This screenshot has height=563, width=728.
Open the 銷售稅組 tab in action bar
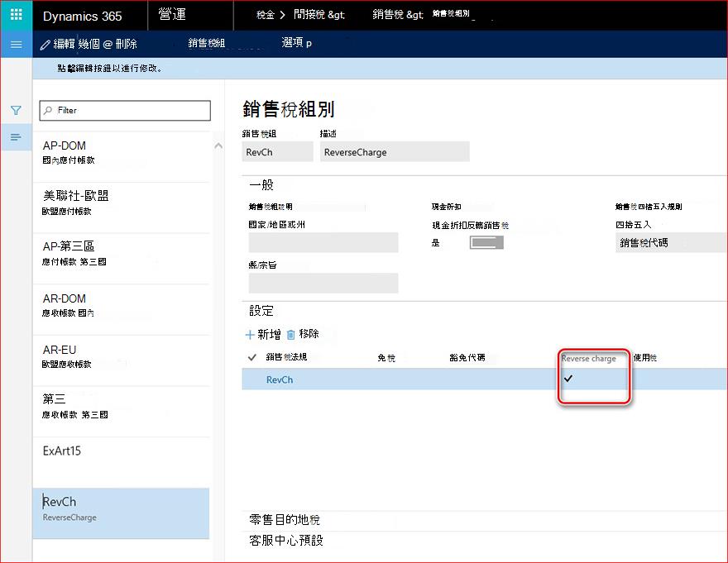click(x=207, y=43)
